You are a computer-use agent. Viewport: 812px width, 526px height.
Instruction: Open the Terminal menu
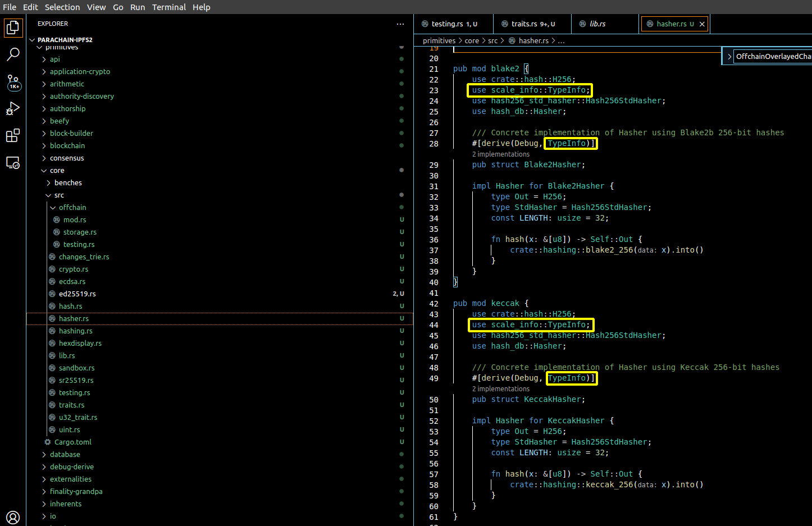pyautogui.click(x=168, y=7)
